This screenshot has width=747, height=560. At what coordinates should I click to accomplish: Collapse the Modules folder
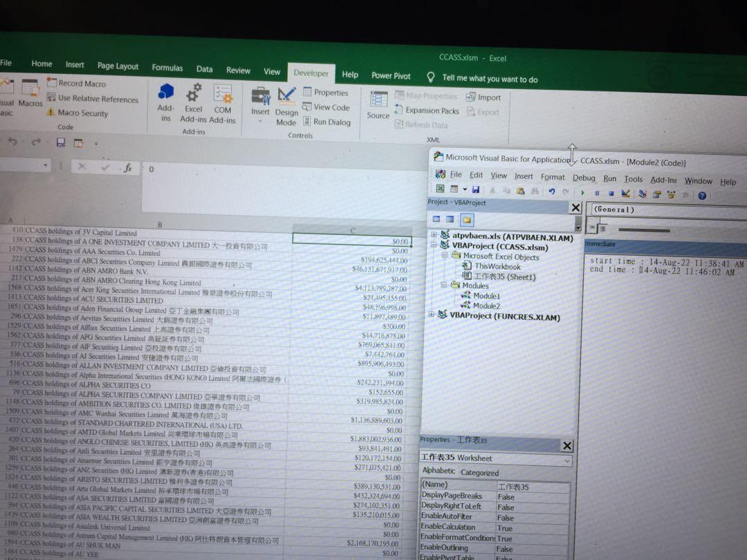(x=443, y=285)
